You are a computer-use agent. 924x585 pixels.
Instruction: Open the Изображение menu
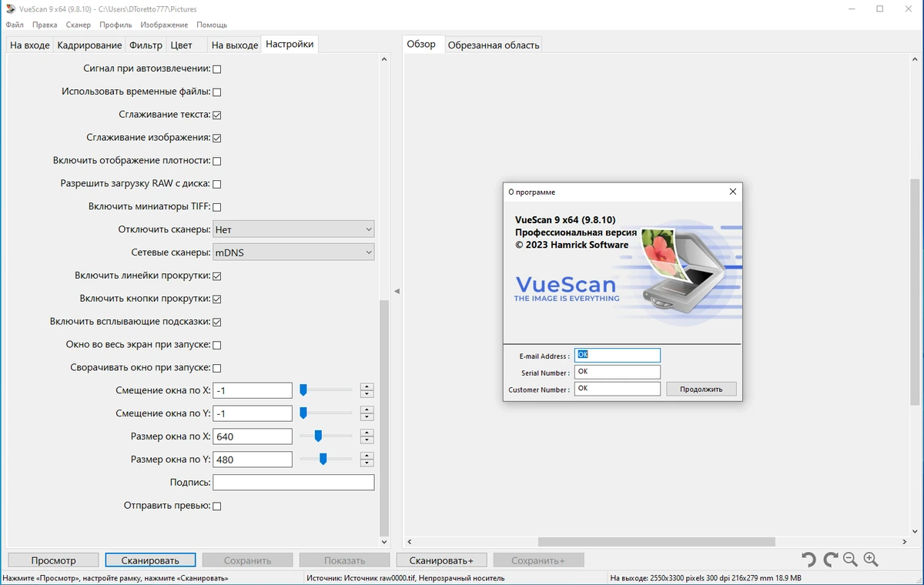[164, 25]
